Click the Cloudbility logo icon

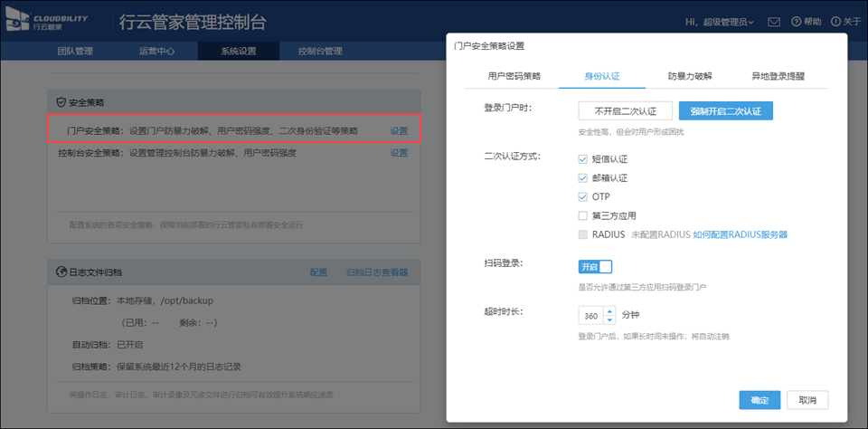click(15, 22)
